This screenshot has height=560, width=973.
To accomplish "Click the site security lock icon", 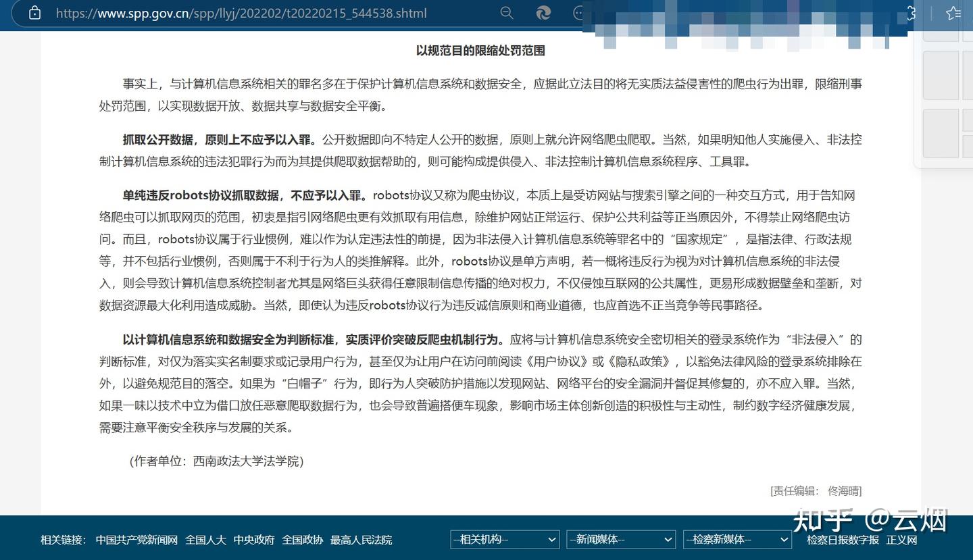I will click(35, 13).
